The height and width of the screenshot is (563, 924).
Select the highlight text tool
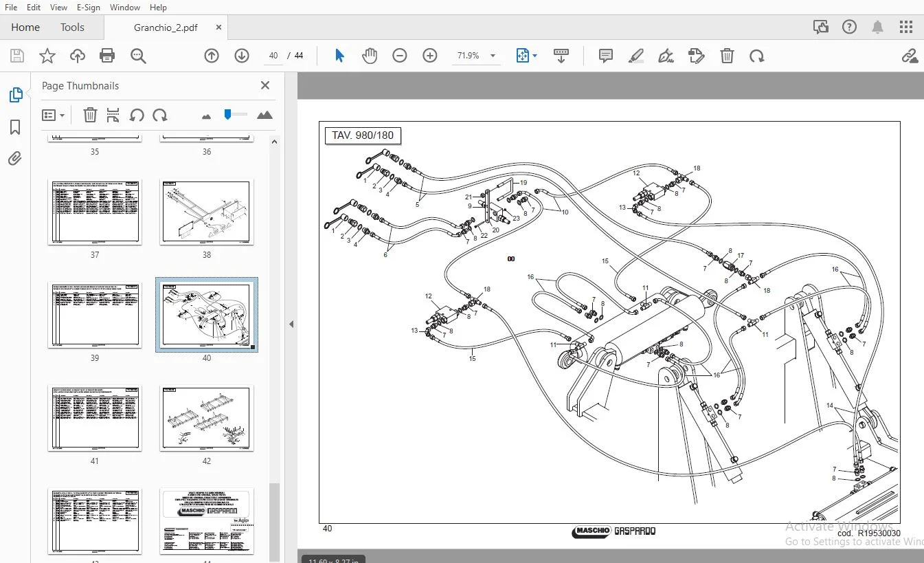pos(635,56)
